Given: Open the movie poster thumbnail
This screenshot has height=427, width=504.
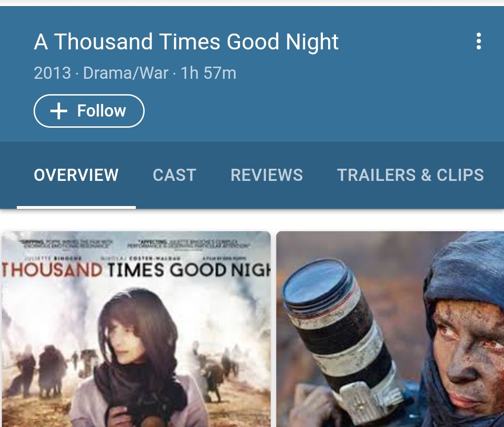Looking at the screenshot, I should pos(136,329).
